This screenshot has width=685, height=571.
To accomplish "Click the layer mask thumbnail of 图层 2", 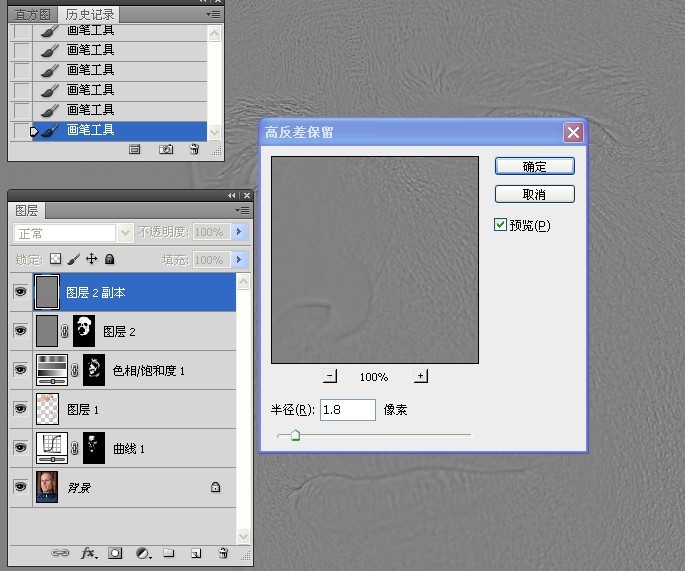I will (83, 331).
